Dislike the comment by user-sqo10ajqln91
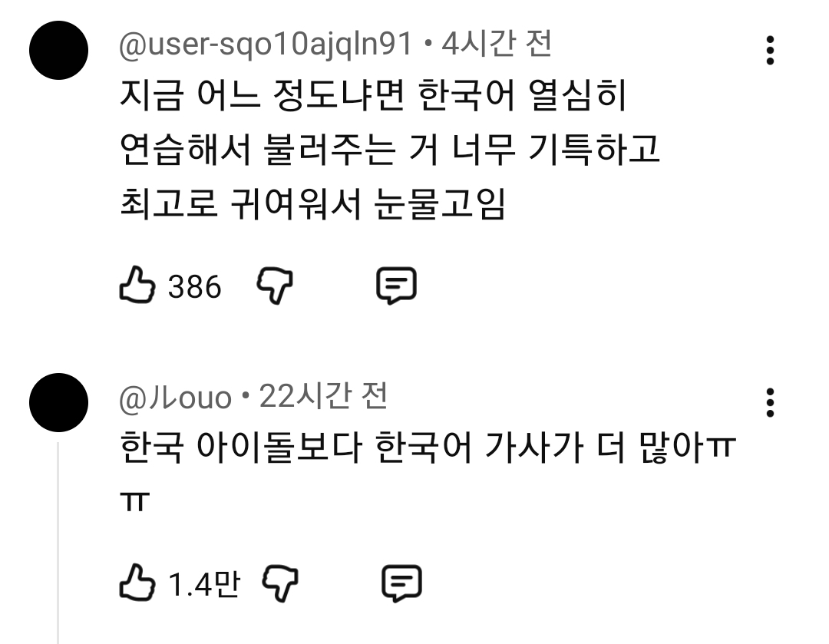Viewport: 829px width, 644px height. (x=275, y=286)
